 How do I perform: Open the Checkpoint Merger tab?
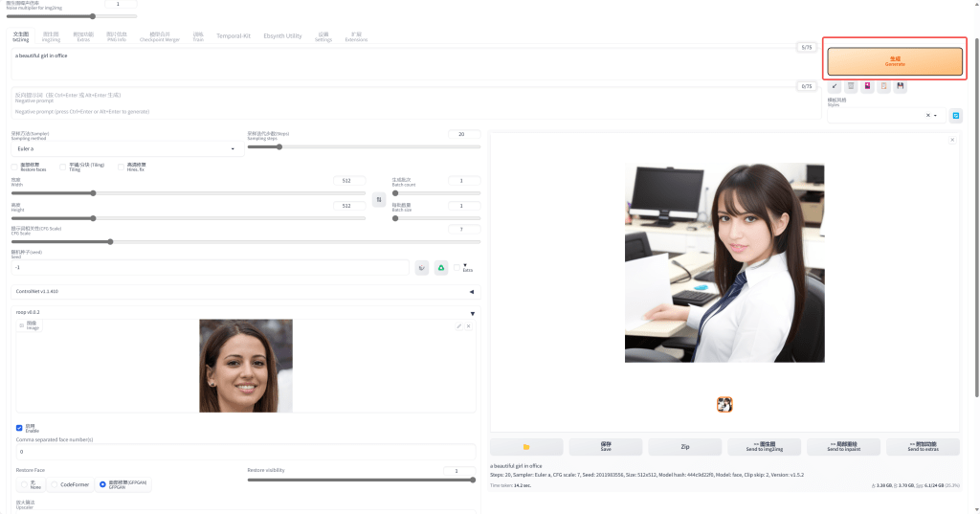(x=159, y=37)
